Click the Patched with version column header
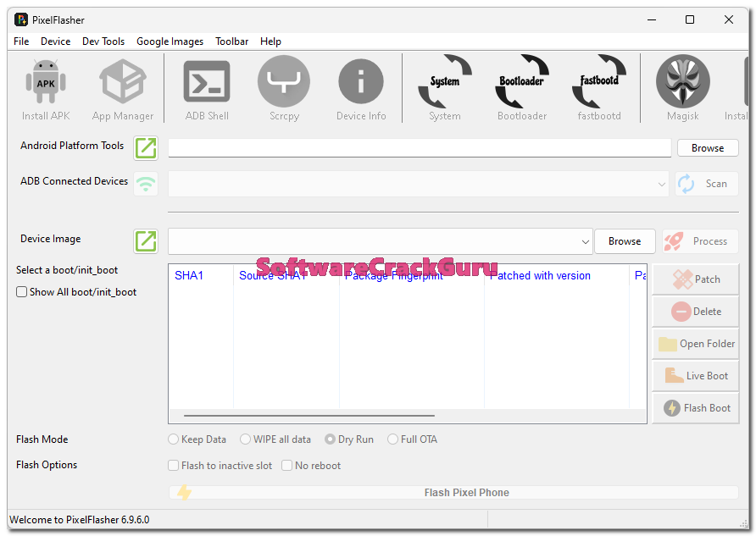This screenshot has width=756, height=536. [556, 275]
